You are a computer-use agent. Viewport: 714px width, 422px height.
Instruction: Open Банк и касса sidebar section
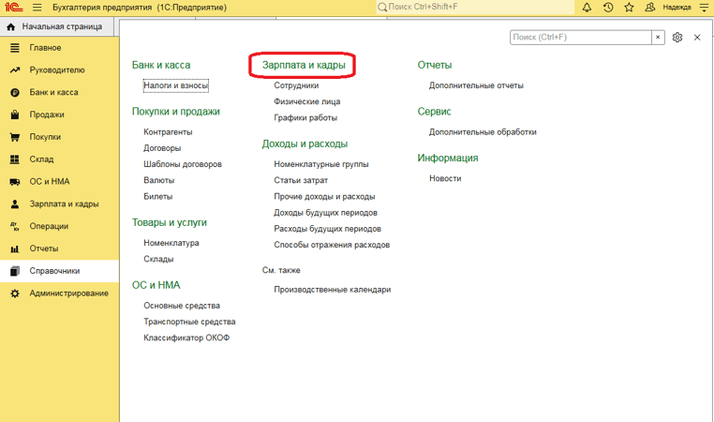(54, 92)
